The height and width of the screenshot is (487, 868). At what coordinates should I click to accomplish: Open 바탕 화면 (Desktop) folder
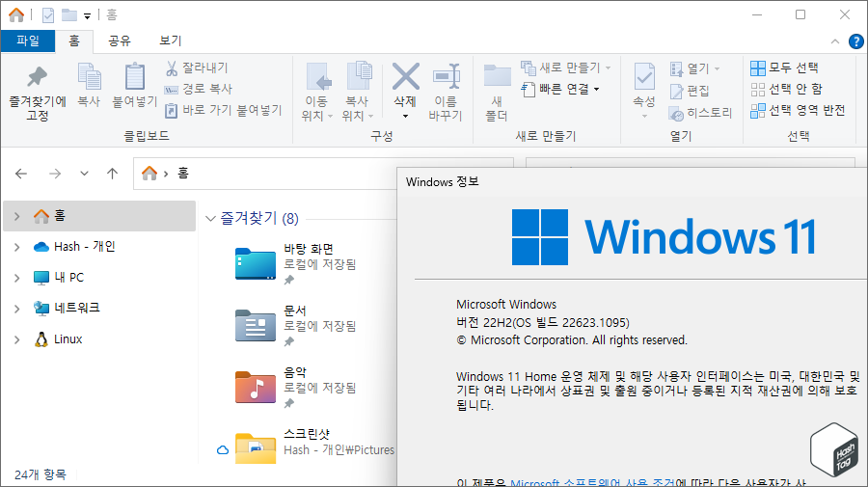(256, 264)
